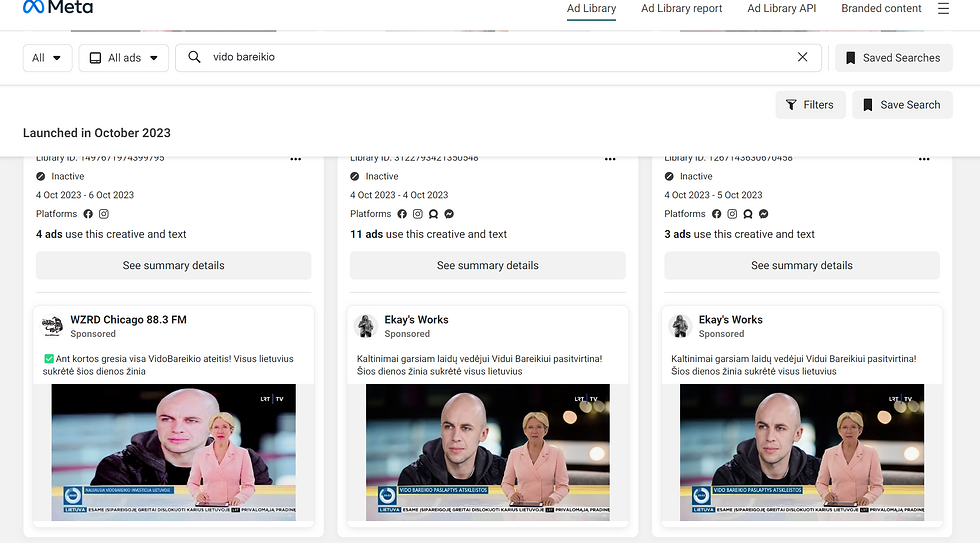Click Facebook icon in 11 ads card
980x543 pixels.
(x=402, y=214)
